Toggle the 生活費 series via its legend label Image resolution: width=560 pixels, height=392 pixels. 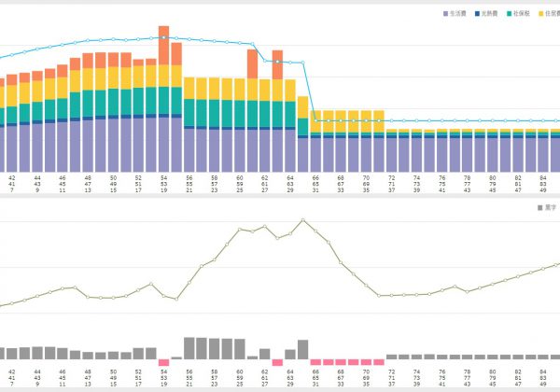tap(459, 14)
